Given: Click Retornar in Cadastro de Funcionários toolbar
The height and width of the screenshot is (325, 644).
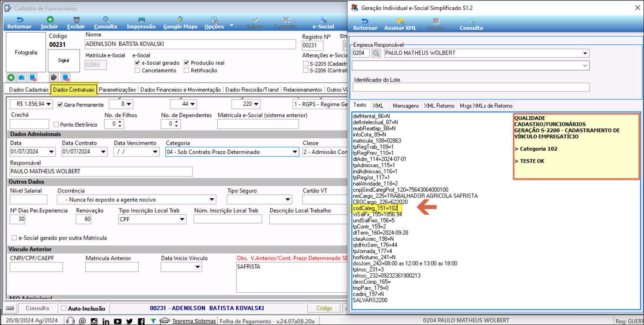Looking at the screenshot, I should click(19, 23).
